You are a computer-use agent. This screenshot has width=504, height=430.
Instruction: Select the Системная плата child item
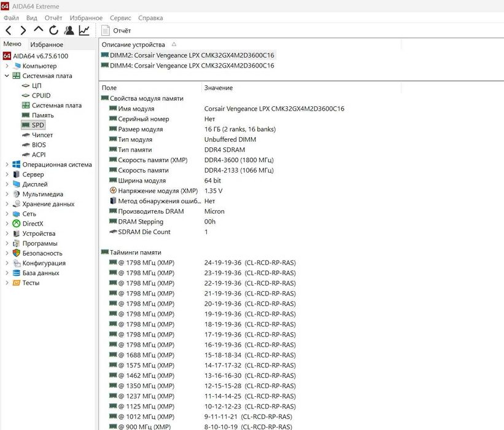56,106
